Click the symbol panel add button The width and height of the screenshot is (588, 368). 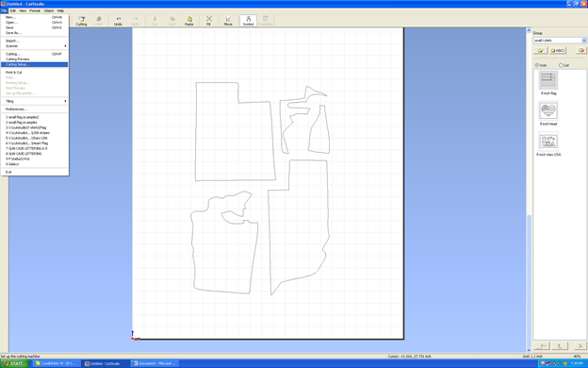(542, 346)
